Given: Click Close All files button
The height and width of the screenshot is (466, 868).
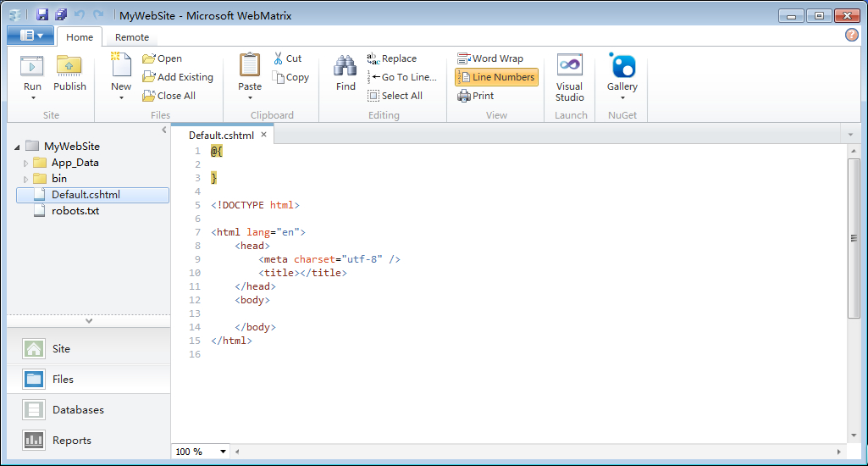Looking at the screenshot, I should pos(169,95).
